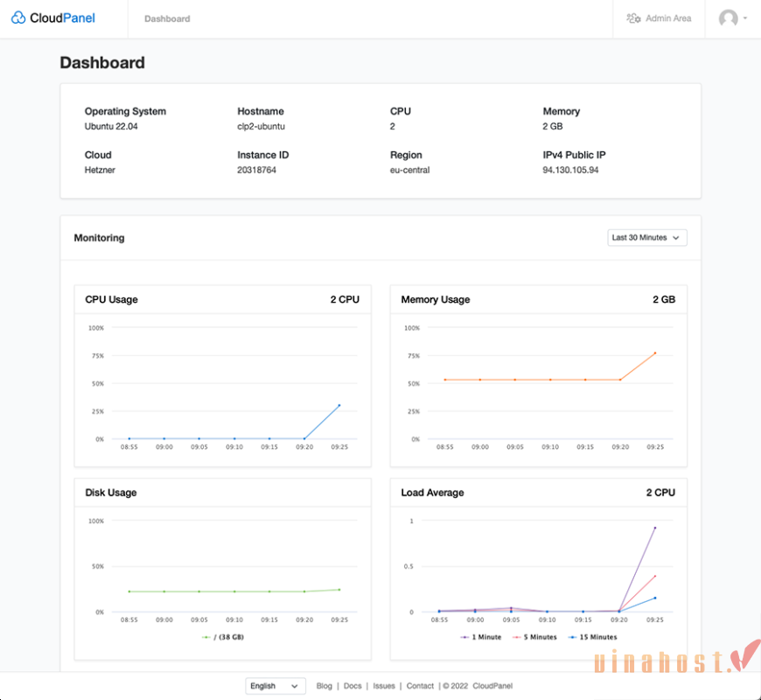This screenshot has width=761, height=700.
Task: Click the user avatar icon in header
Action: pos(729,17)
